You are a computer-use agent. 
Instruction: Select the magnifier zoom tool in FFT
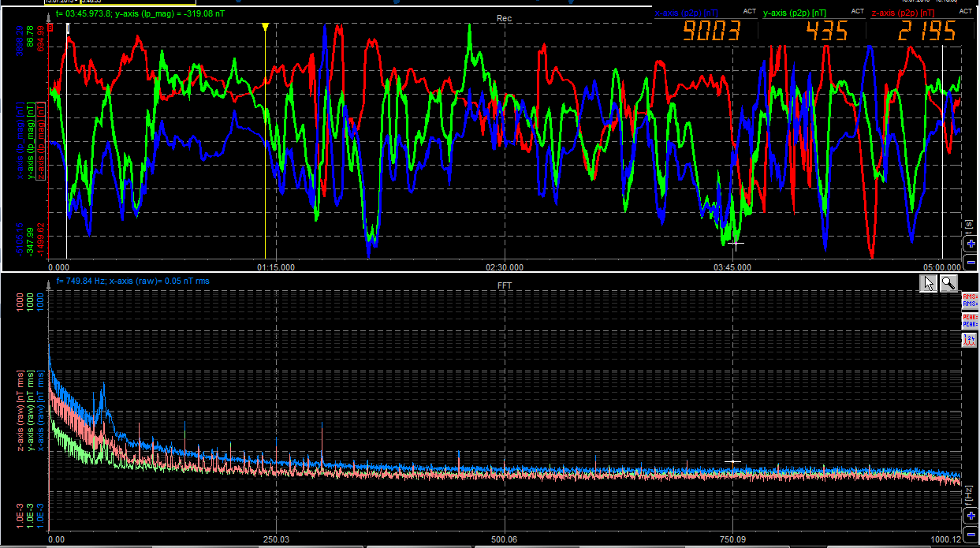pos(948,284)
